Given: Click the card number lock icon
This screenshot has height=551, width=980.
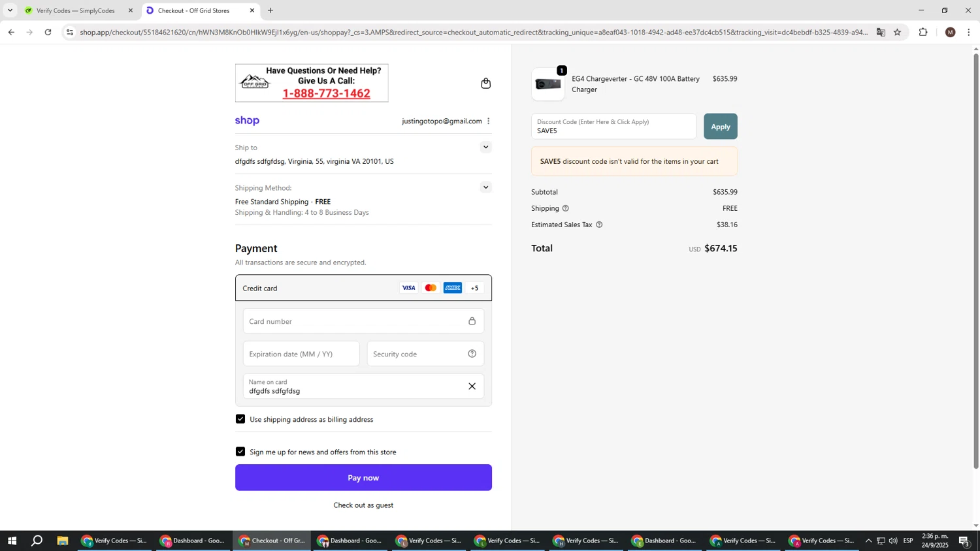Looking at the screenshot, I should click(472, 321).
